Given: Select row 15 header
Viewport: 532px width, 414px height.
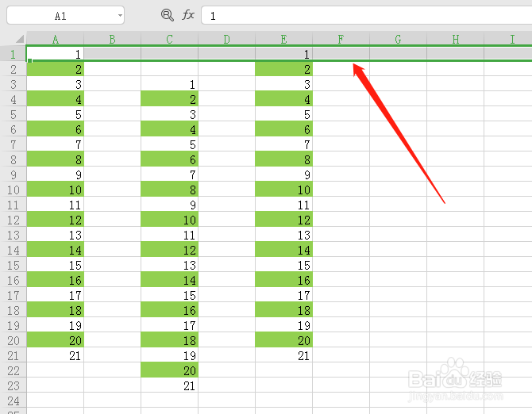Looking at the screenshot, I should (x=13, y=265).
